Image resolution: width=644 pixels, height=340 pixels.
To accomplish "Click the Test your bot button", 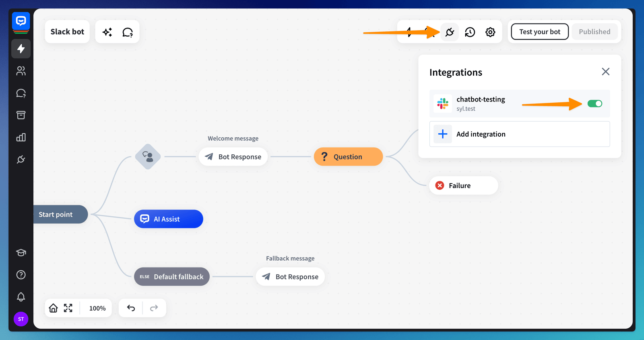I will (539, 32).
